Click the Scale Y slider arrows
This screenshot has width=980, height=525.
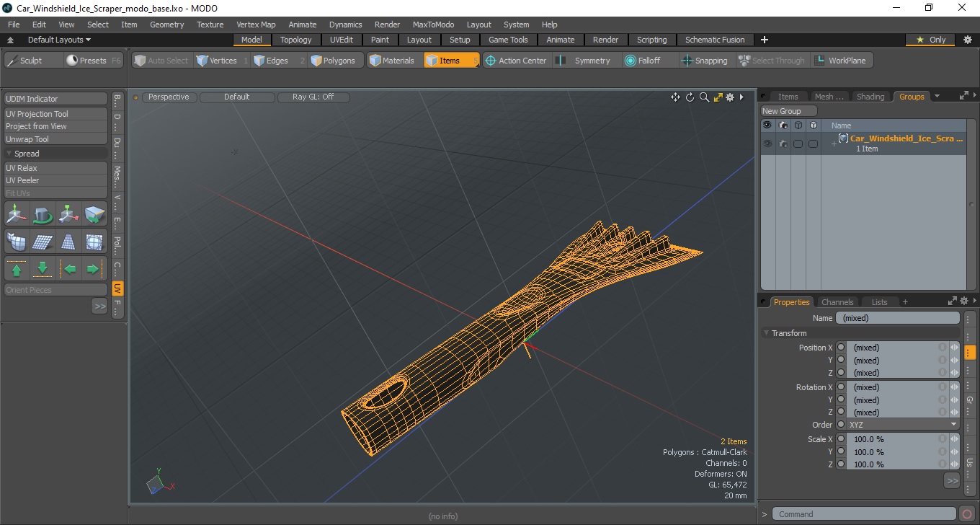coord(955,452)
